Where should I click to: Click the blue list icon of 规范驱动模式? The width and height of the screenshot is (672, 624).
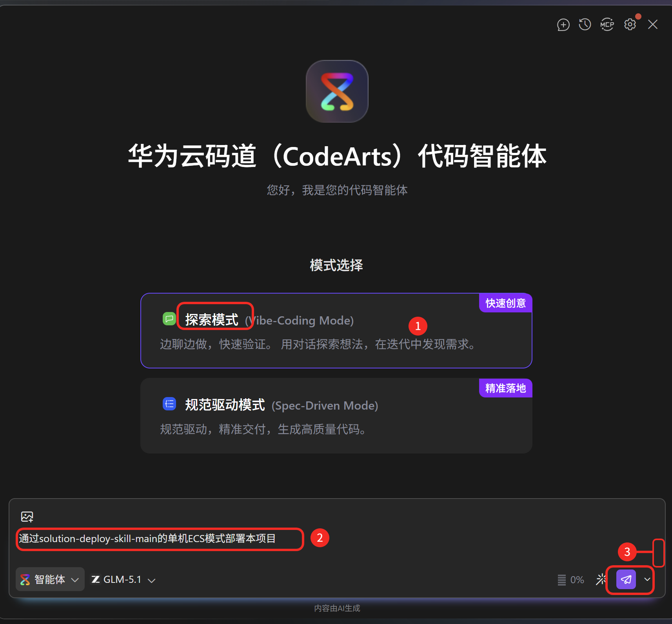(169, 404)
